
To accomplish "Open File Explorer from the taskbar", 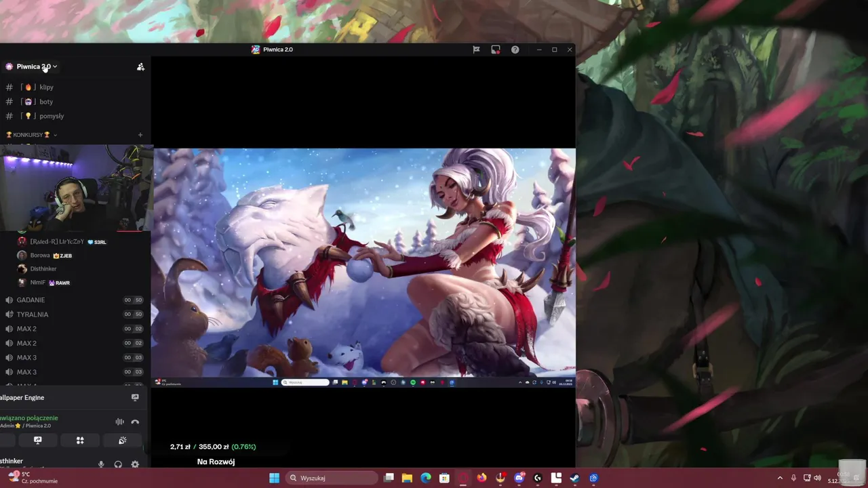I will pos(407,478).
